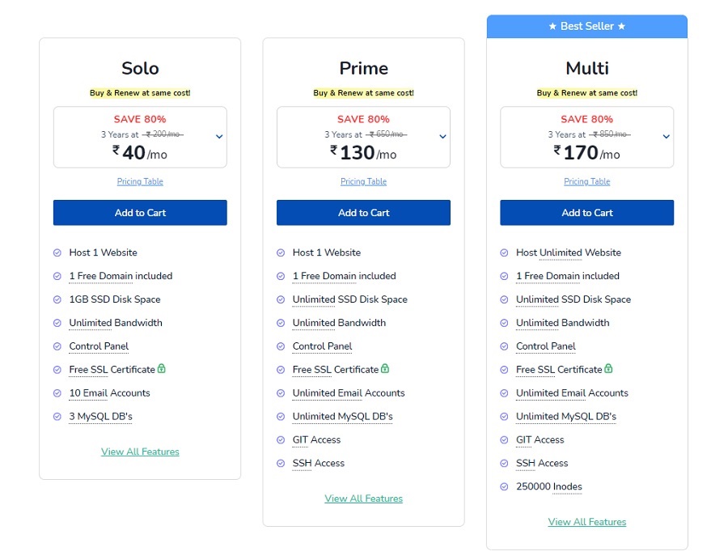Add the Prime plan to cart
This screenshot has height=560, width=728.
click(x=363, y=213)
